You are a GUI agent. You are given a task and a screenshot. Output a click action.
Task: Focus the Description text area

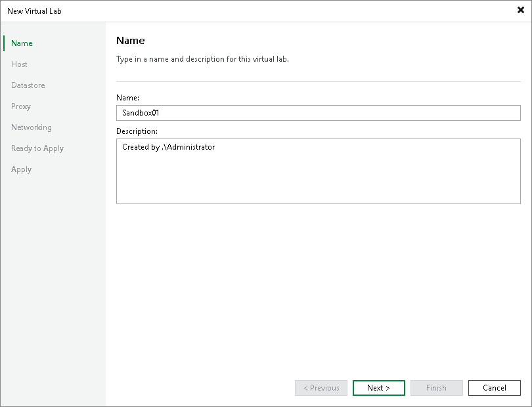pyautogui.click(x=319, y=171)
